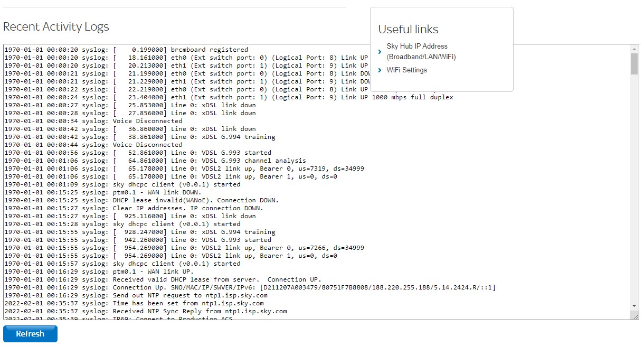Click the Useful links heading
This screenshot has height=346, width=644.
click(x=409, y=30)
